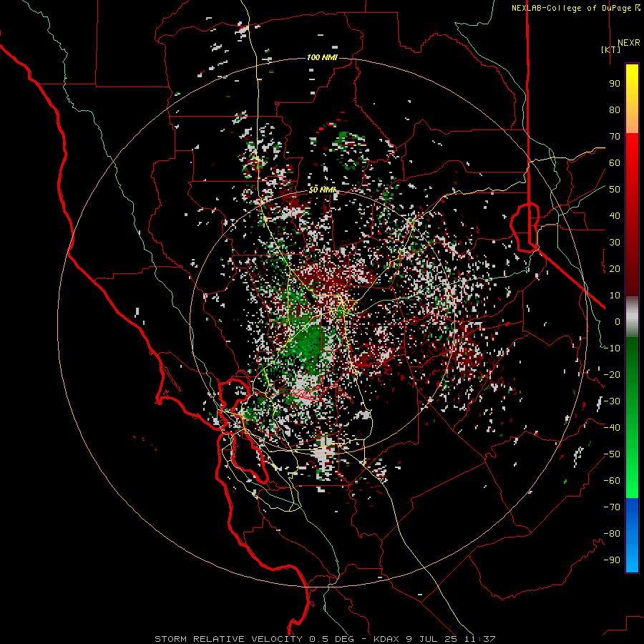Click the 70 value on velocity scale

coord(615,137)
